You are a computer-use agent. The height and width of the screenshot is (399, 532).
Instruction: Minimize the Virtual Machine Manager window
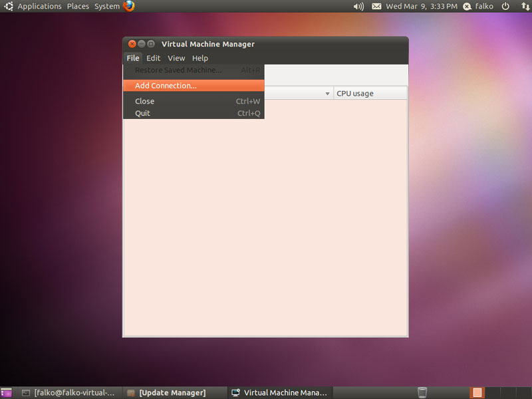(x=142, y=44)
